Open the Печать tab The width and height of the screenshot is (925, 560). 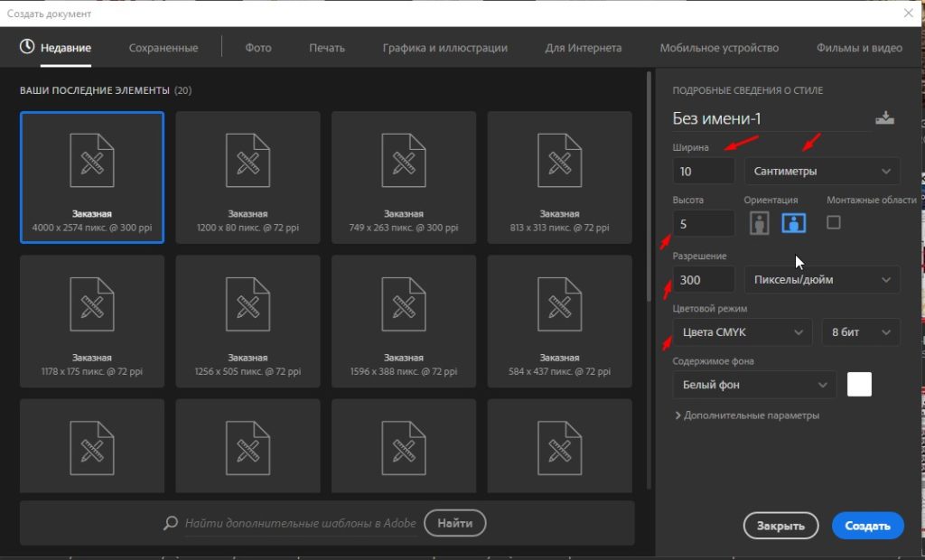pos(327,48)
